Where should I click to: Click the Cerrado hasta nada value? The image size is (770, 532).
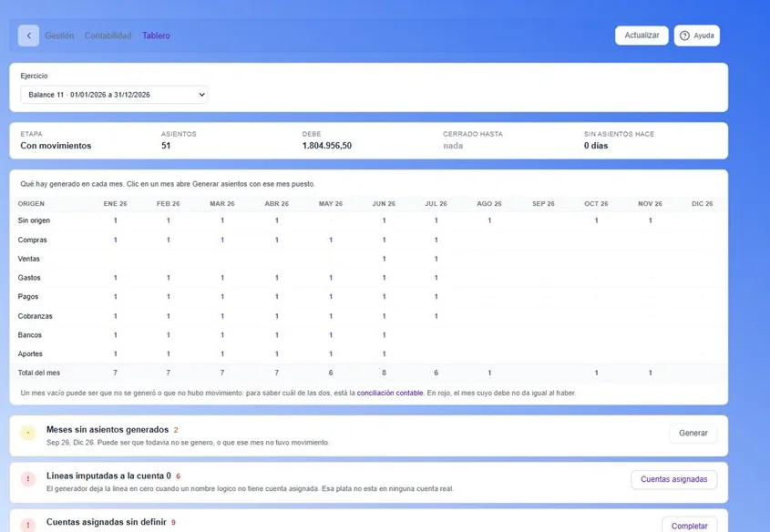click(x=453, y=146)
